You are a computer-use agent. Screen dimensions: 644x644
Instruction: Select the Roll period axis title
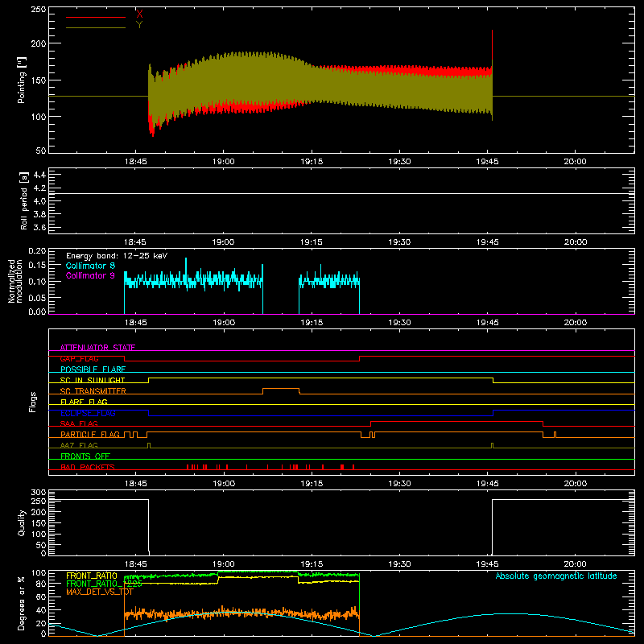click(24, 200)
